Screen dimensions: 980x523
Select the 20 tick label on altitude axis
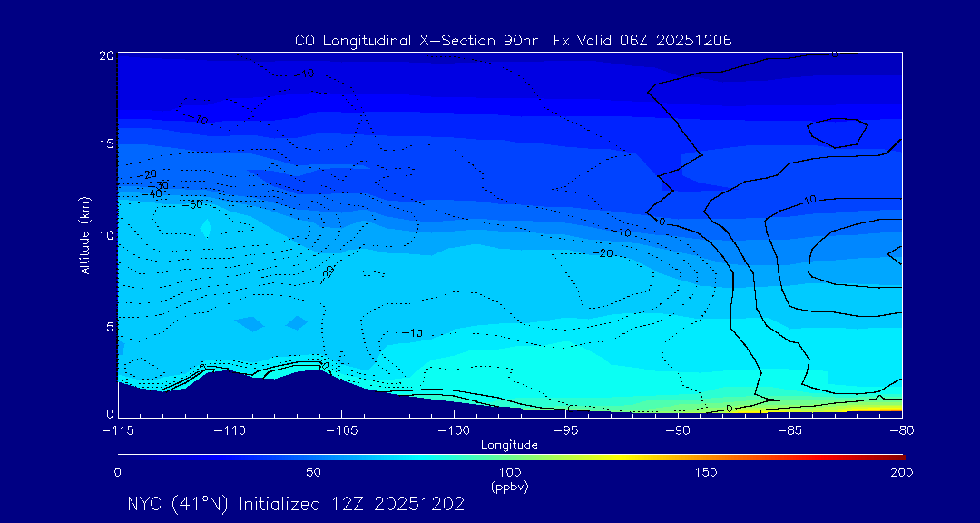pos(106,55)
